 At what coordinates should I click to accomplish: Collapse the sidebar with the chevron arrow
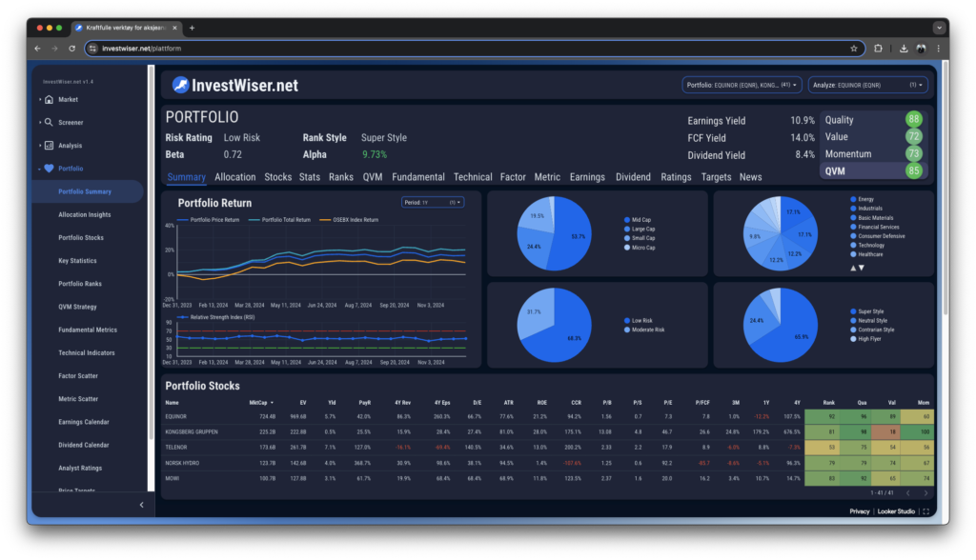point(142,505)
